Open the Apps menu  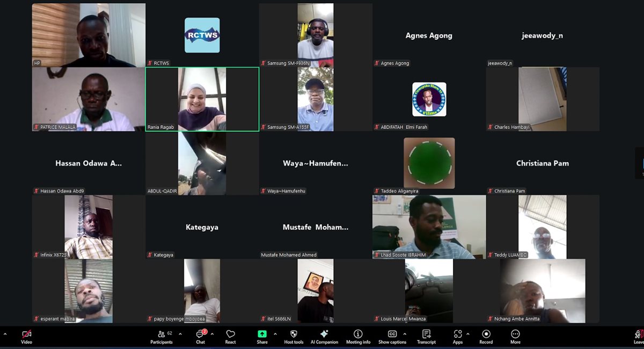(457, 336)
